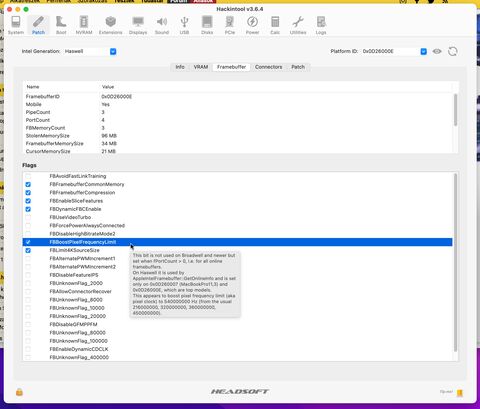This screenshot has height=409, width=480.
Task: Open the USB toolbar section
Action: point(184,25)
